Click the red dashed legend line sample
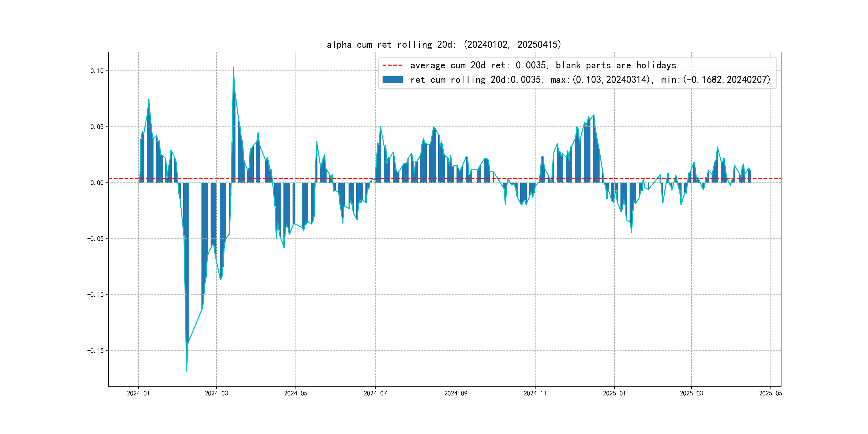Screen dimensions: 868x434 click(392, 65)
